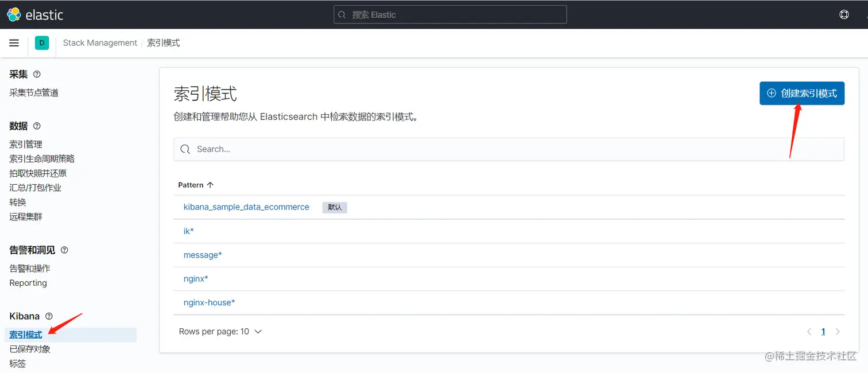Open 告警和操作 in sidebar

click(x=30, y=268)
